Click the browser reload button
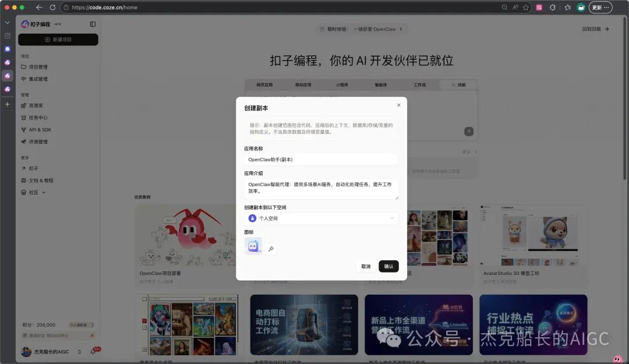The width and height of the screenshot is (629, 364). 52,7
